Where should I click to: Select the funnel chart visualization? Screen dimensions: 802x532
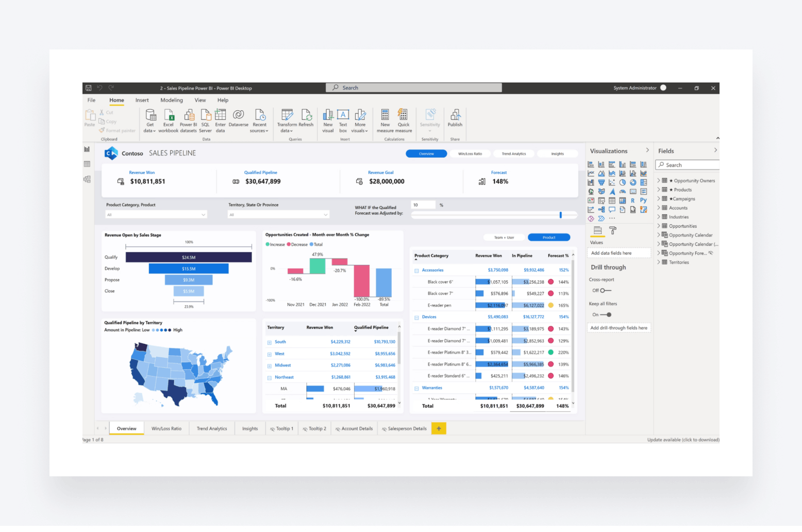point(601,182)
